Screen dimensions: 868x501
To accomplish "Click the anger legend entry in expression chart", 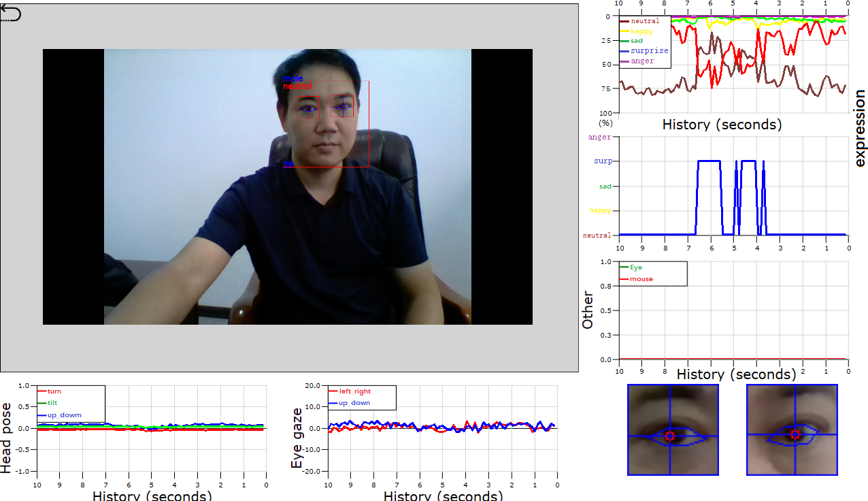I will tap(641, 61).
